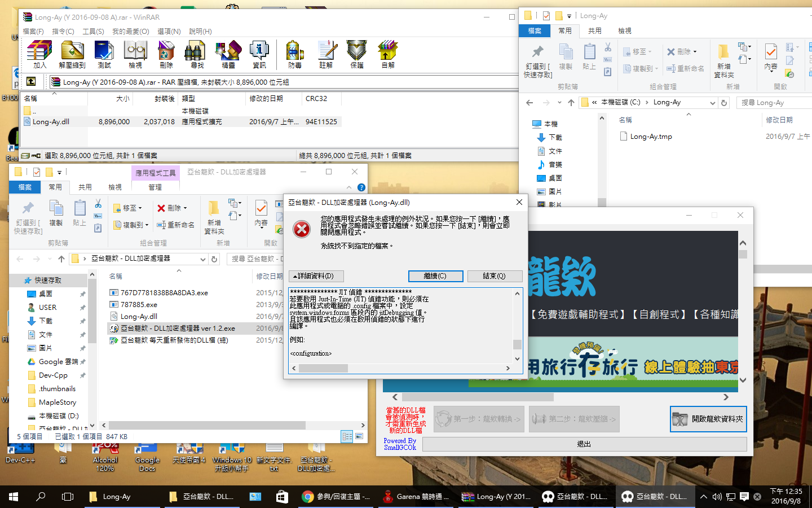Image resolution: width=812 pixels, height=508 pixels.
Task: Click 繼續(C) button in error dialog
Action: point(436,276)
